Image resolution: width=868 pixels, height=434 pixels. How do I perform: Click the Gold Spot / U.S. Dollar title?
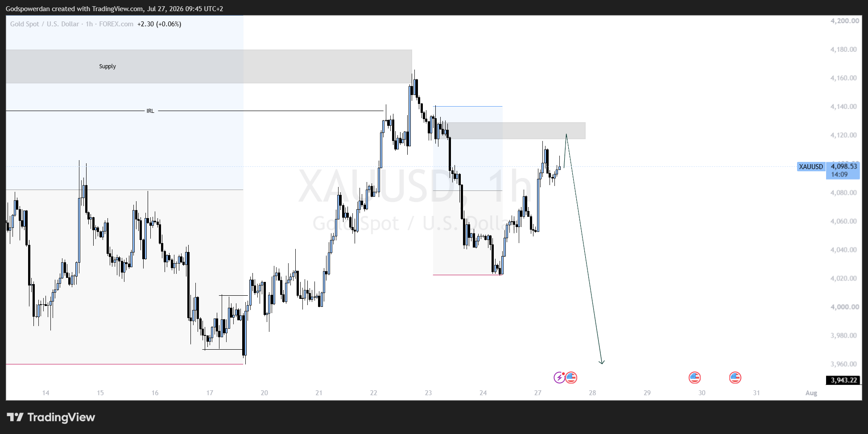tap(45, 24)
